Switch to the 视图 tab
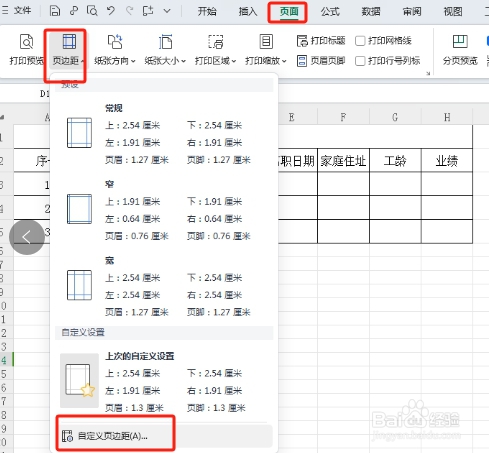Image resolution: width=489 pixels, height=453 pixels. point(453,12)
